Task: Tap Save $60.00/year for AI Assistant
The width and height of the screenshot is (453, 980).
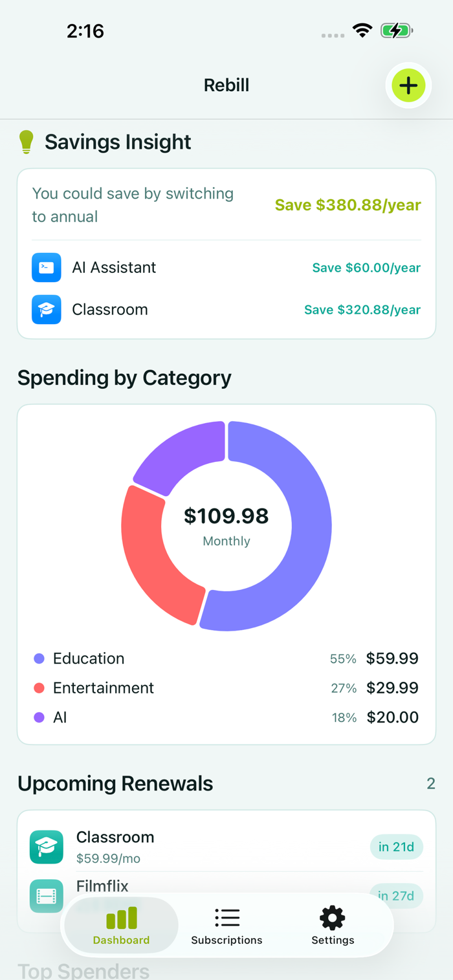Action: click(x=366, y=268)
